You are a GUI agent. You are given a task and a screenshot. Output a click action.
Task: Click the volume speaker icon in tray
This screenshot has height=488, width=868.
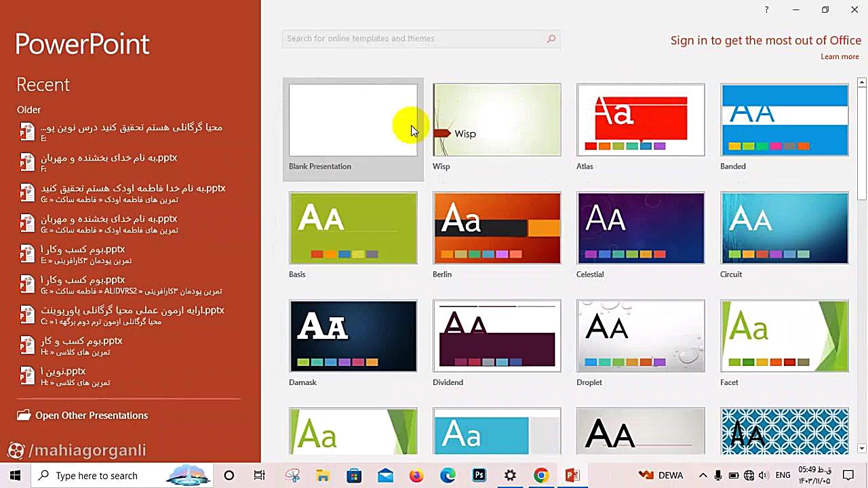(x=764, y=475)
